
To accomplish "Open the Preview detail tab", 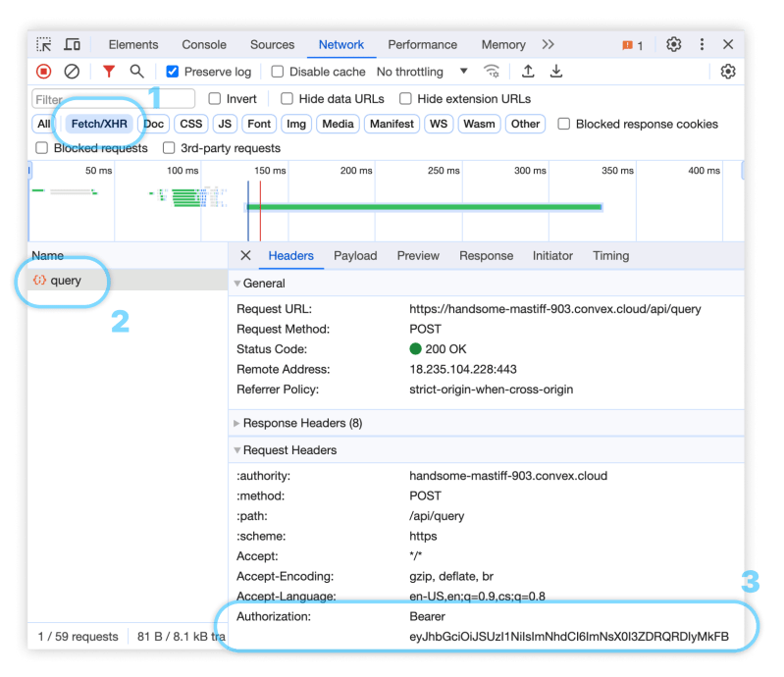I will [418, 255].
